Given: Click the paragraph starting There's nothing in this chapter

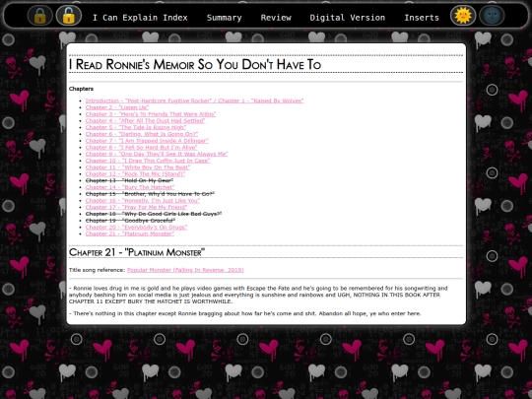Looking at the screenshot, I should 245,313.
